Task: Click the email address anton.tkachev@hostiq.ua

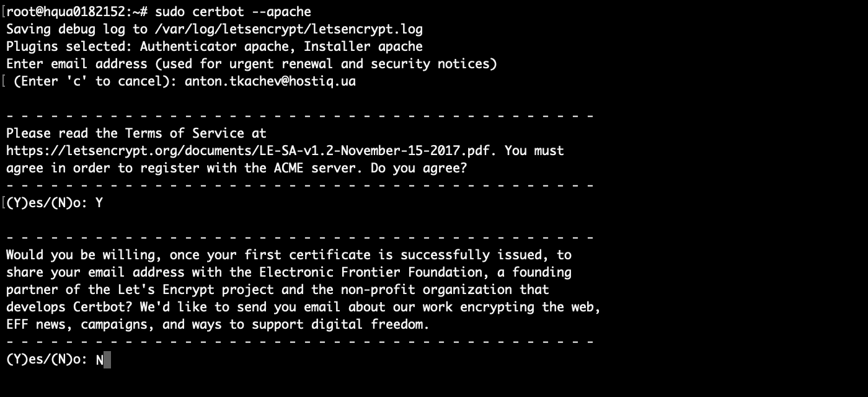Action: (x=270, y=81)
